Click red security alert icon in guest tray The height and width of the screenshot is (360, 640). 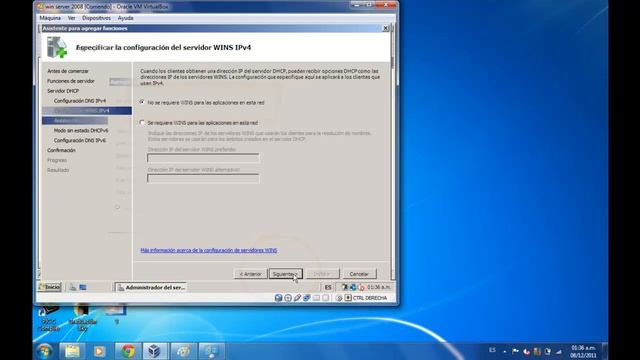tap(361, 287)
